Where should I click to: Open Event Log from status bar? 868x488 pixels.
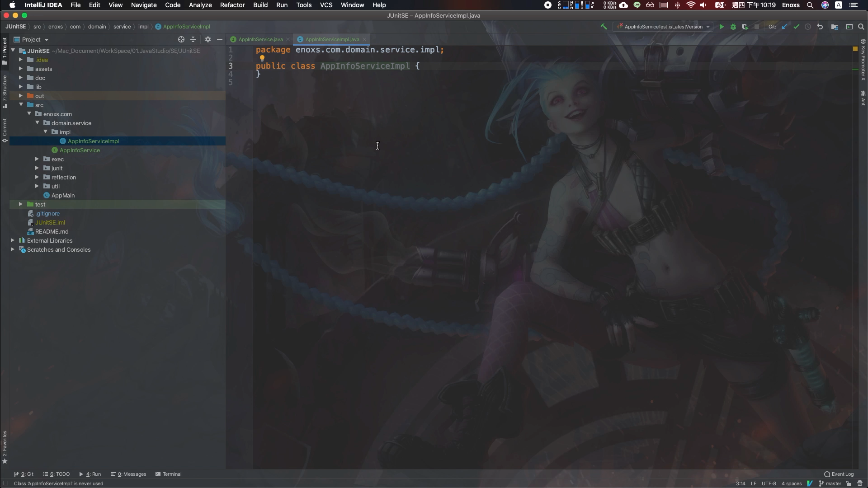[839, 474]
